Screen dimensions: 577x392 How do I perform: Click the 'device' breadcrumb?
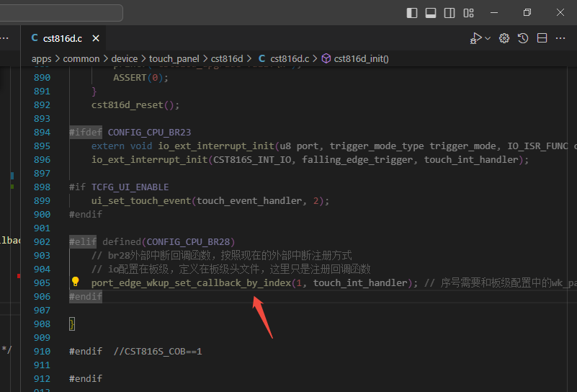[x=125, y=59]
